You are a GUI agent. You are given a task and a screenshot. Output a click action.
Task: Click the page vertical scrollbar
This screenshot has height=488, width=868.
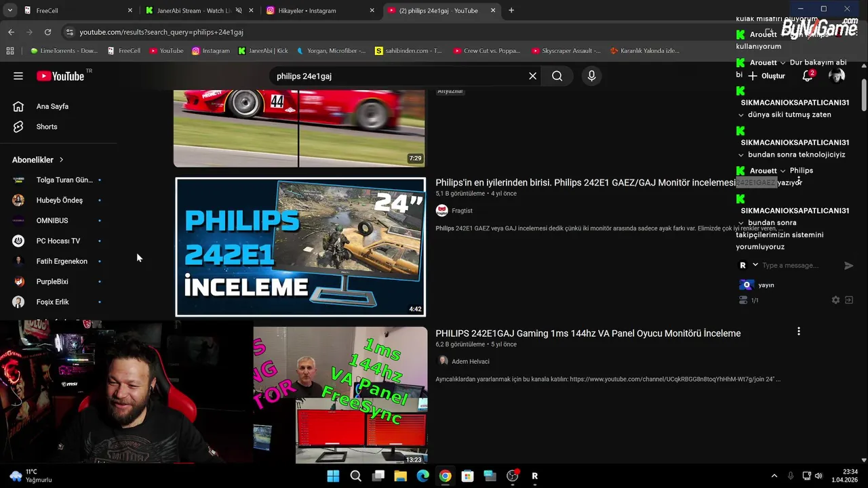(x=863, y=95)
